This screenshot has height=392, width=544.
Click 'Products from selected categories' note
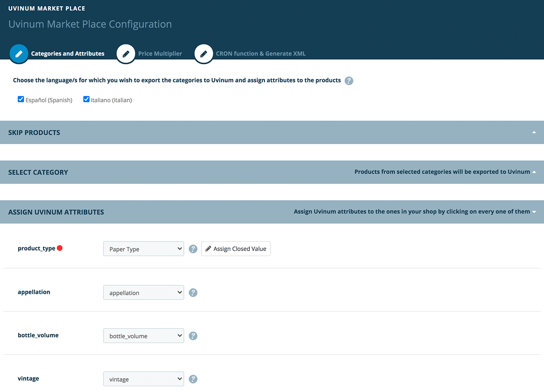point(442,172)
